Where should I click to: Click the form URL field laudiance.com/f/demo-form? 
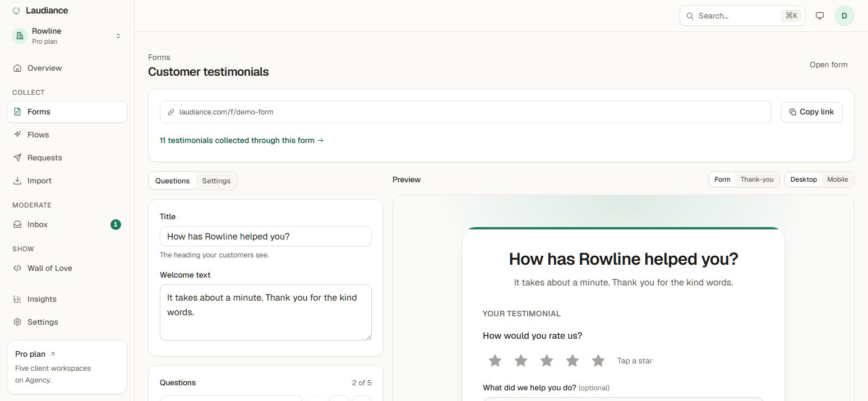(465, 112)
